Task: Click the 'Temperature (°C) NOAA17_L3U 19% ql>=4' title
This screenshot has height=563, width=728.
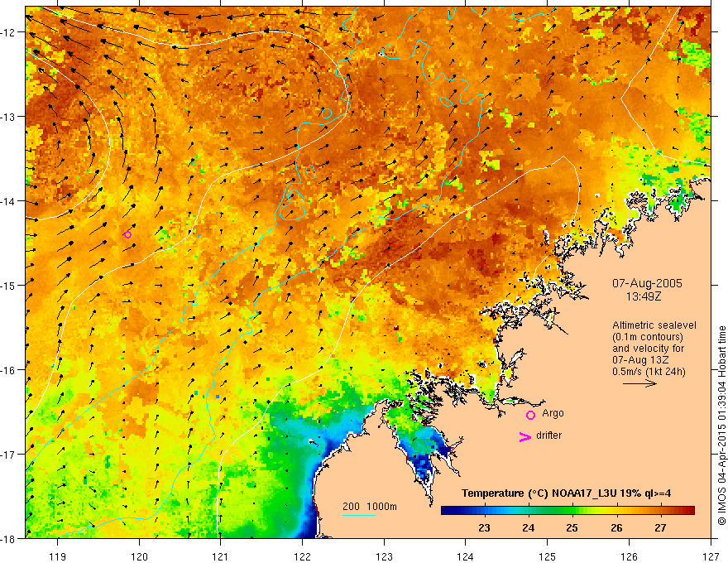Action: point(566,493)
